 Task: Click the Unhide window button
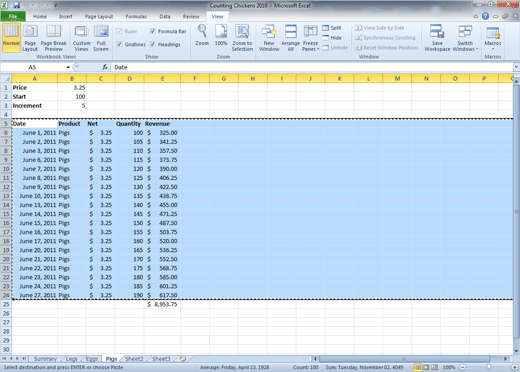(335, 48)
